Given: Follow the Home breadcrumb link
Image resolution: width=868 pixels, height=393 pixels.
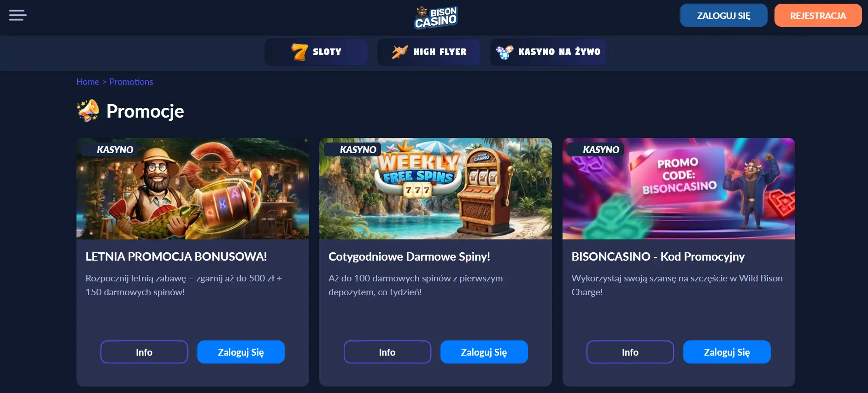Looking at the screenshot, I should tap(88, 82).
